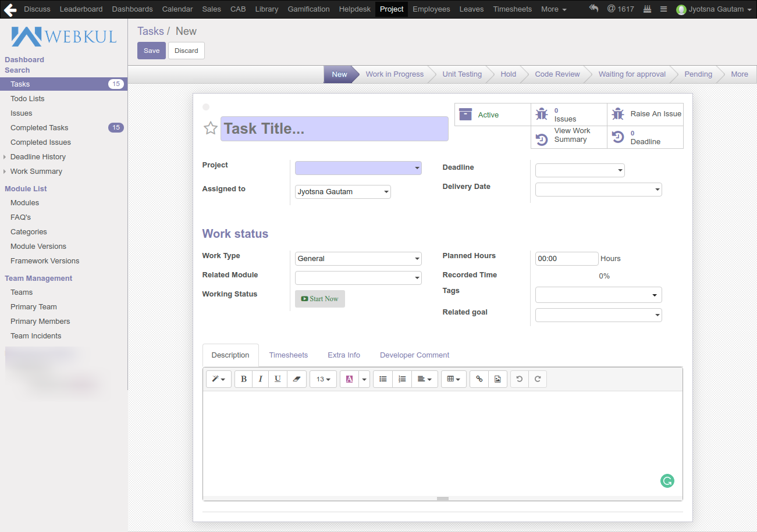Open View Work Summary clock icon

point(542,138)
